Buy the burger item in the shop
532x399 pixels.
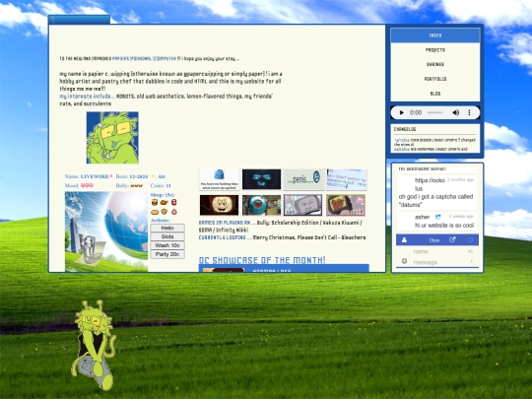(x=155, y=203)
